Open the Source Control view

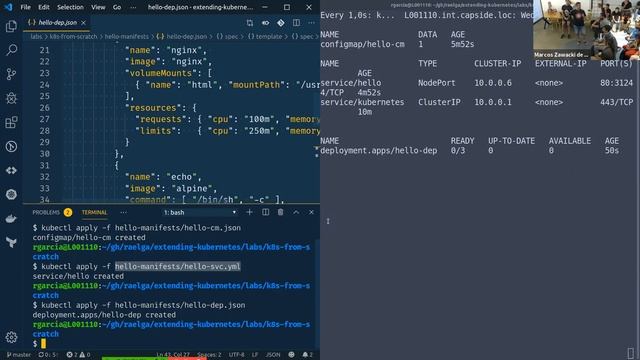click(x=11, y=74)
